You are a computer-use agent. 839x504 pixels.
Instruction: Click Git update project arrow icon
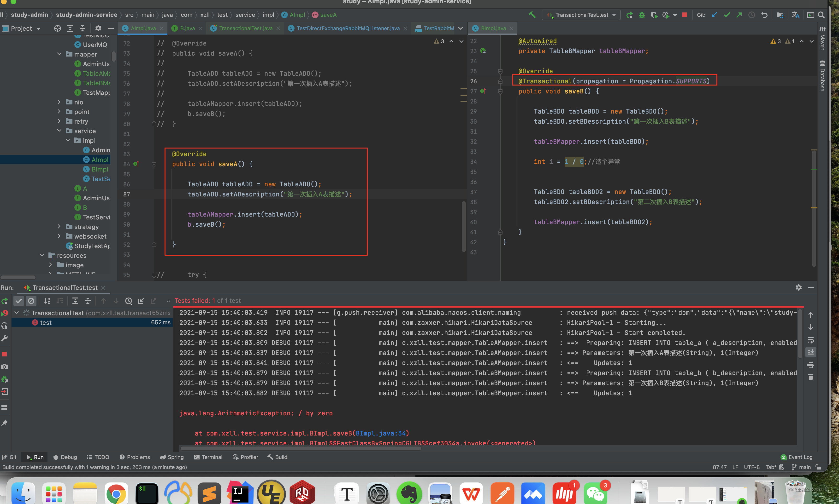click(714, 15)
